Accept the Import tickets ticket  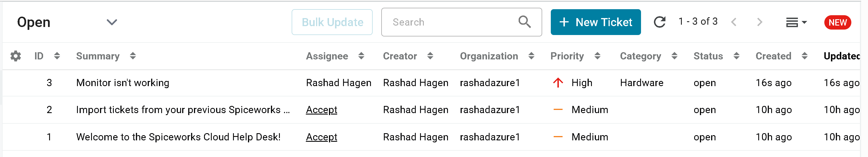point(321,110)
